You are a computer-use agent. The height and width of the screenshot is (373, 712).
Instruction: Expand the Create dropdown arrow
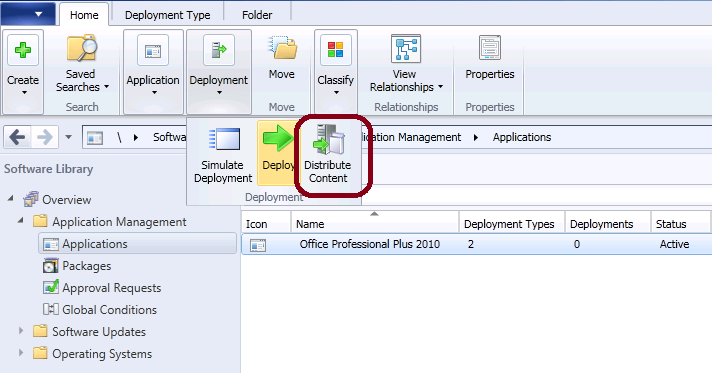tap(24, 93)
